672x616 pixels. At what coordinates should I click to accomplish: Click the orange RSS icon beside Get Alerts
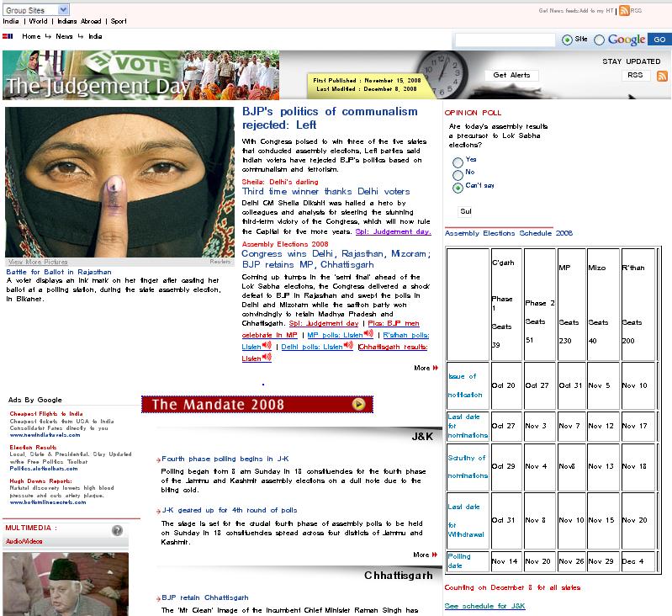coord(662,76)
